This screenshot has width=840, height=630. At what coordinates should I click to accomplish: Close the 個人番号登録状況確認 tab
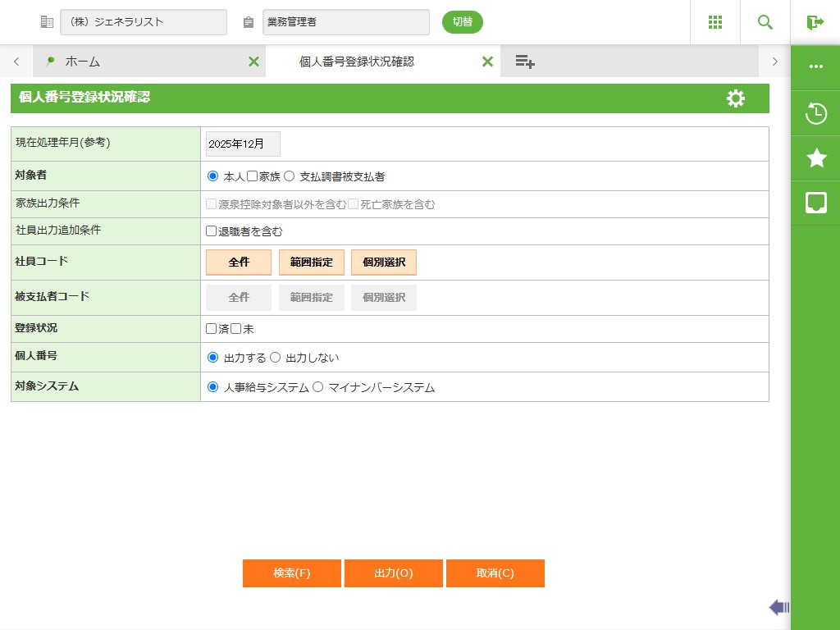(487, 62)
